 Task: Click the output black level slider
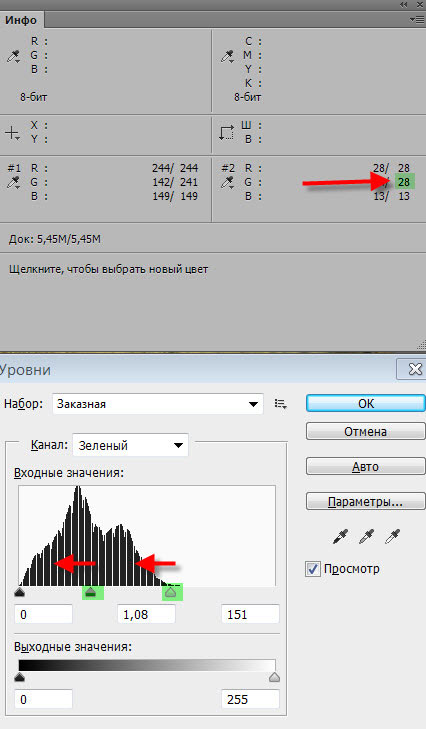coord(19,677)
